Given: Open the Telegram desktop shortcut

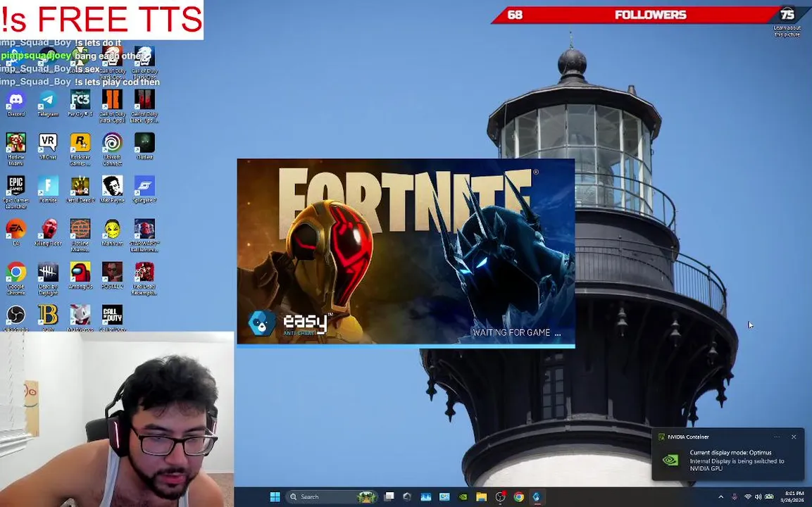Looking at the screenshot, I should tap(48, 103).
